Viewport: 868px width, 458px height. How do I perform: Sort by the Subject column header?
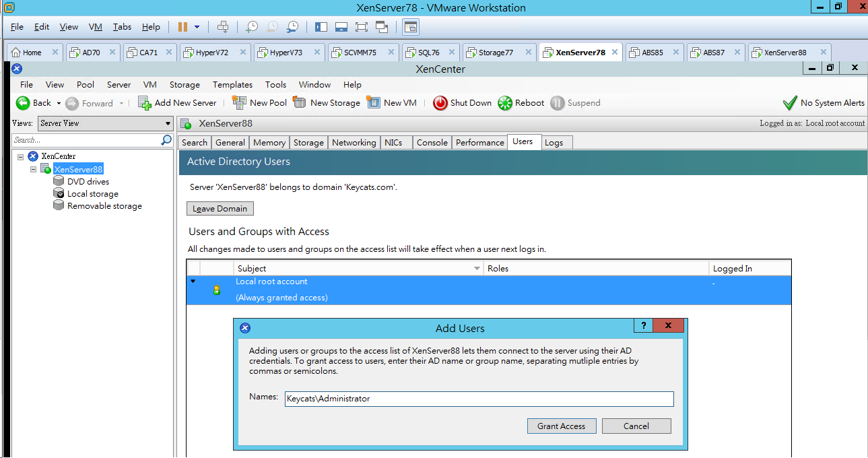359,268
